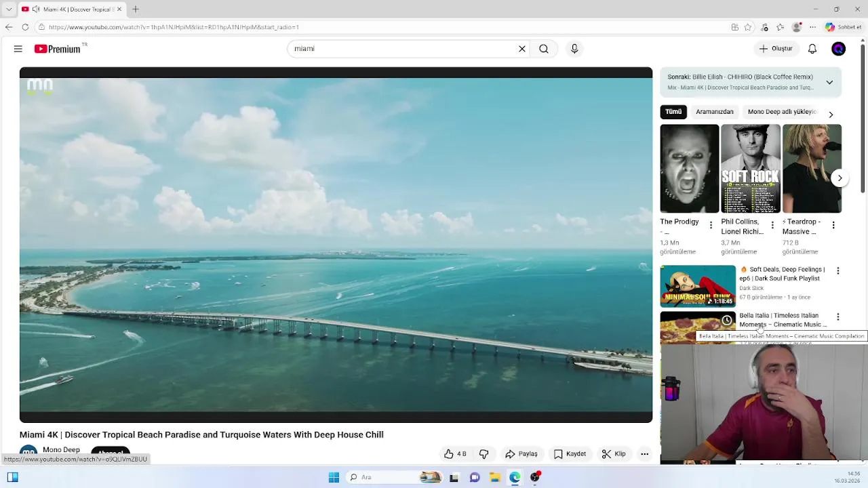Clear the search box with X

coord(522,49)
